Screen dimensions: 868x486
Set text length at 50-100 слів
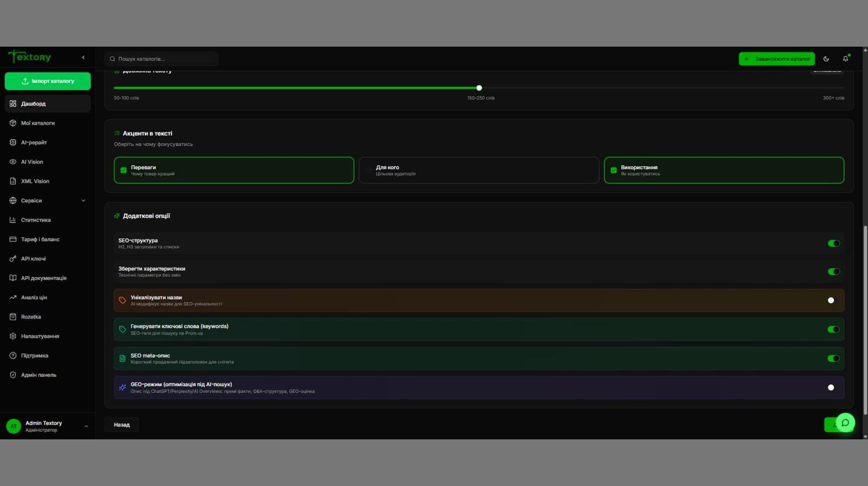126,98
